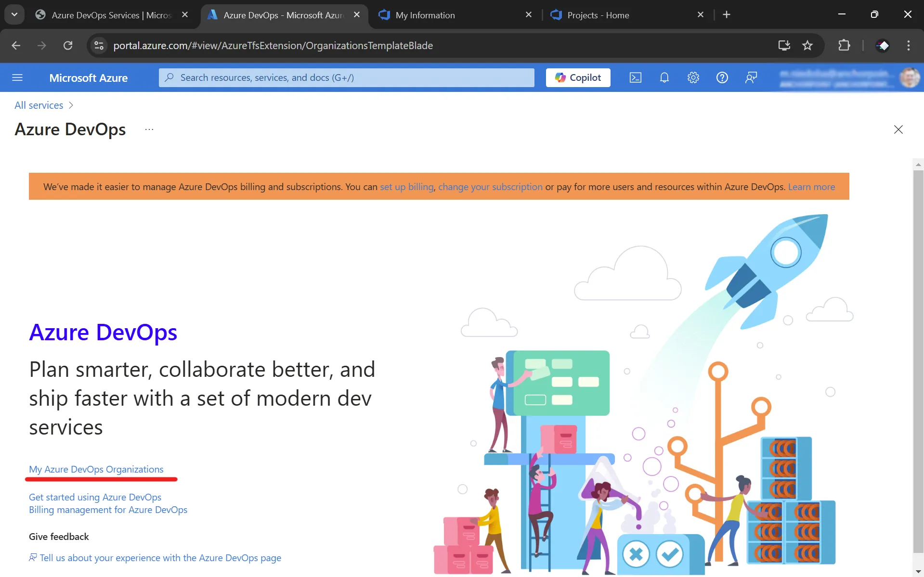Open the notifications bell
This screenshot has width=924, height=577.
tap(664, 77)
